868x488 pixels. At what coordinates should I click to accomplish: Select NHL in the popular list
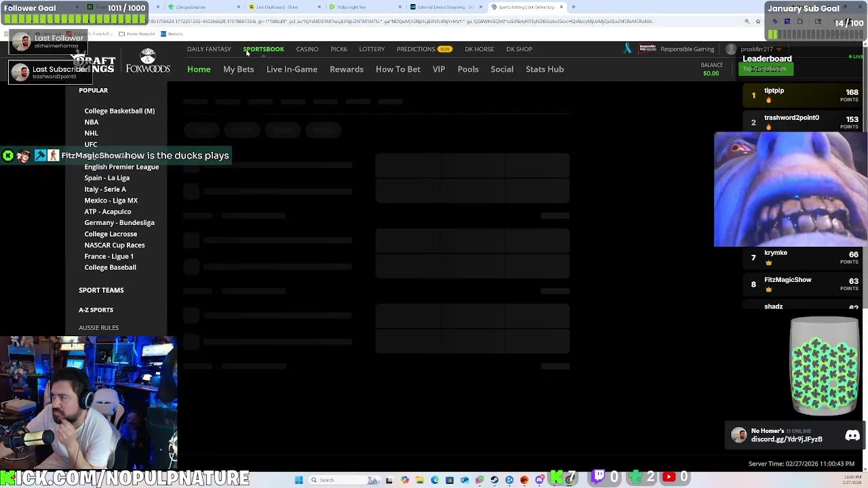(91, 133)
